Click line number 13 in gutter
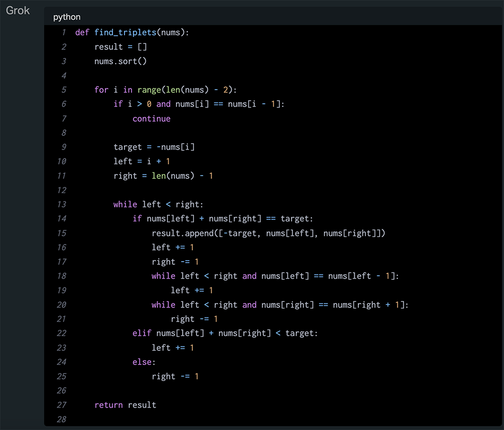504x430 pixels. click(x=61, y=204)
